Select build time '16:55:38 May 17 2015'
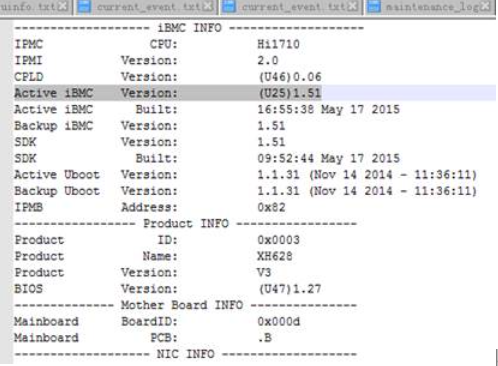 pos(328,109)
